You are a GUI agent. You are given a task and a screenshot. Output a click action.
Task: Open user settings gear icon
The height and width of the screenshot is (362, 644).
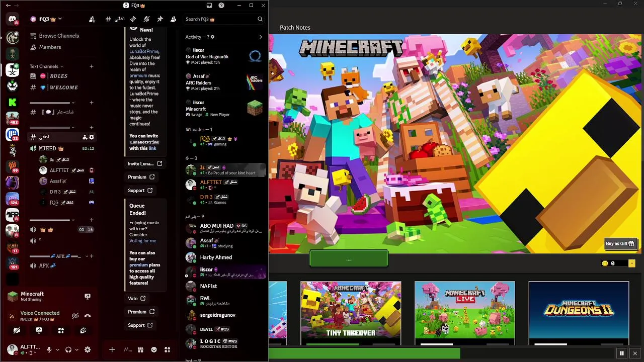pos(88,349)
